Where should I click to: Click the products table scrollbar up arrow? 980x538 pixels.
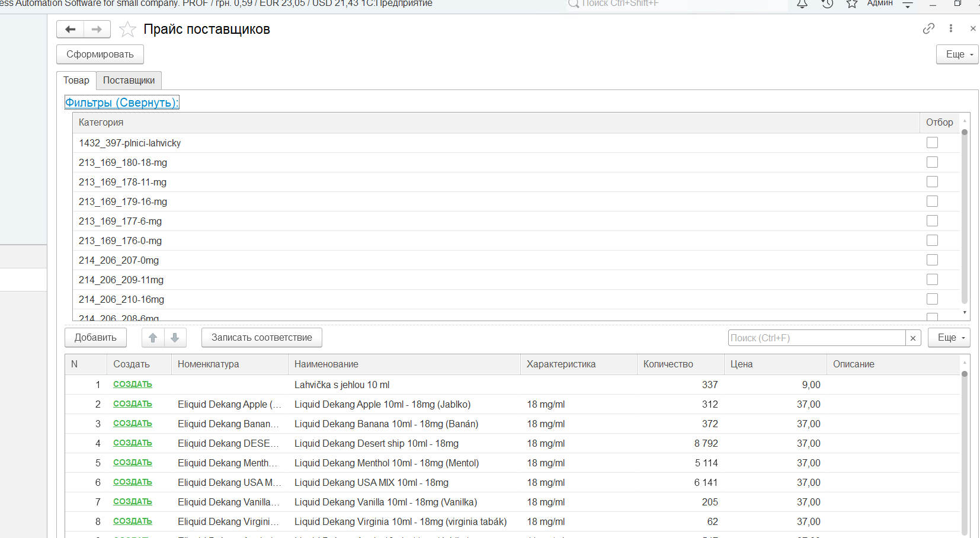pyautogui.click(x=965, y=362)
